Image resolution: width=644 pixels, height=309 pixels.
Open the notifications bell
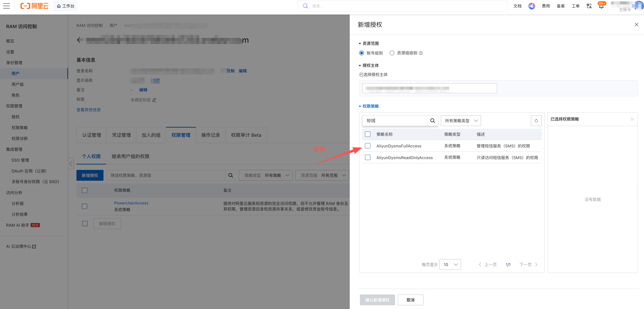coord(601,6)
